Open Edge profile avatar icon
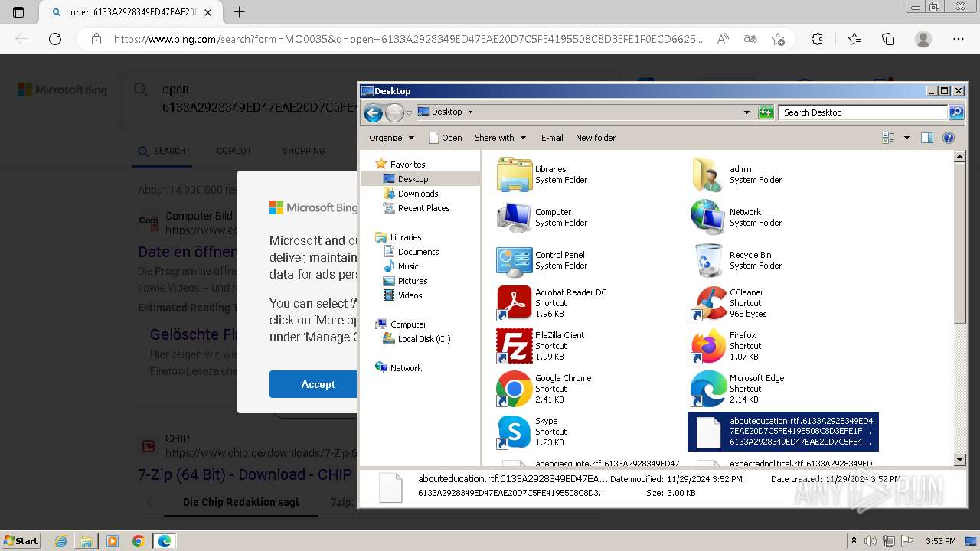This screenshot has height=551, width=980. pyautogui.click(x=923, y=39)
